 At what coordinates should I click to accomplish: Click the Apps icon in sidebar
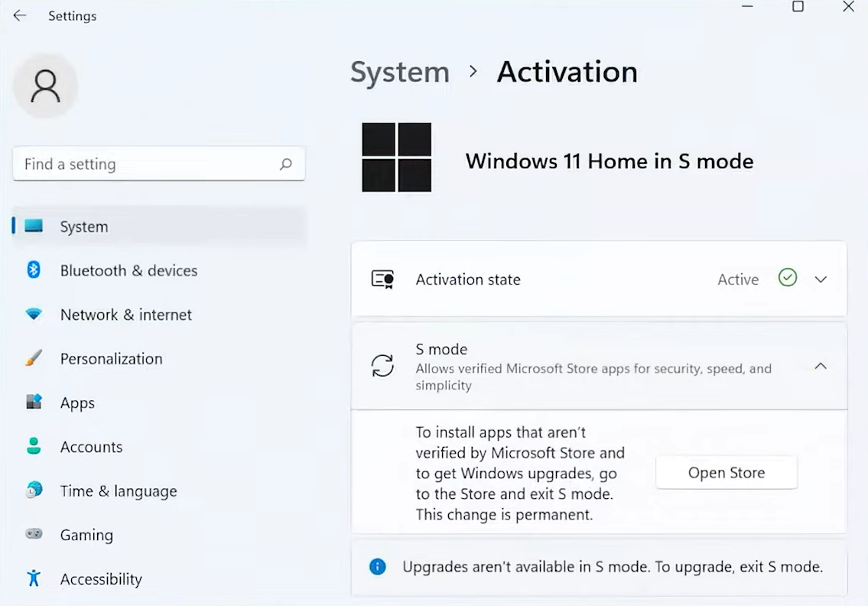[x=34, y=402]
